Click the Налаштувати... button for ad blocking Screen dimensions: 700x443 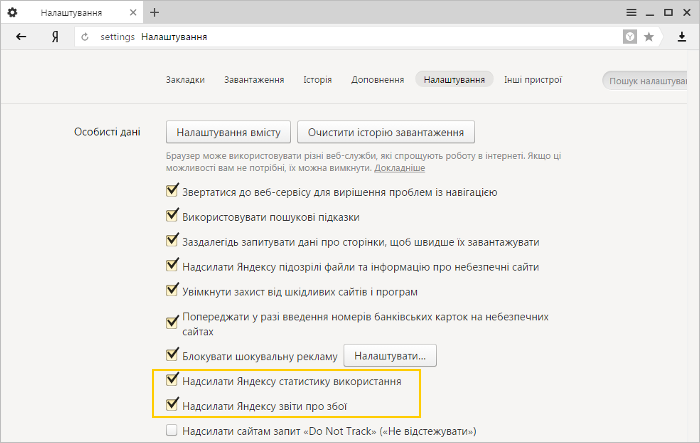tap(390, 356)
